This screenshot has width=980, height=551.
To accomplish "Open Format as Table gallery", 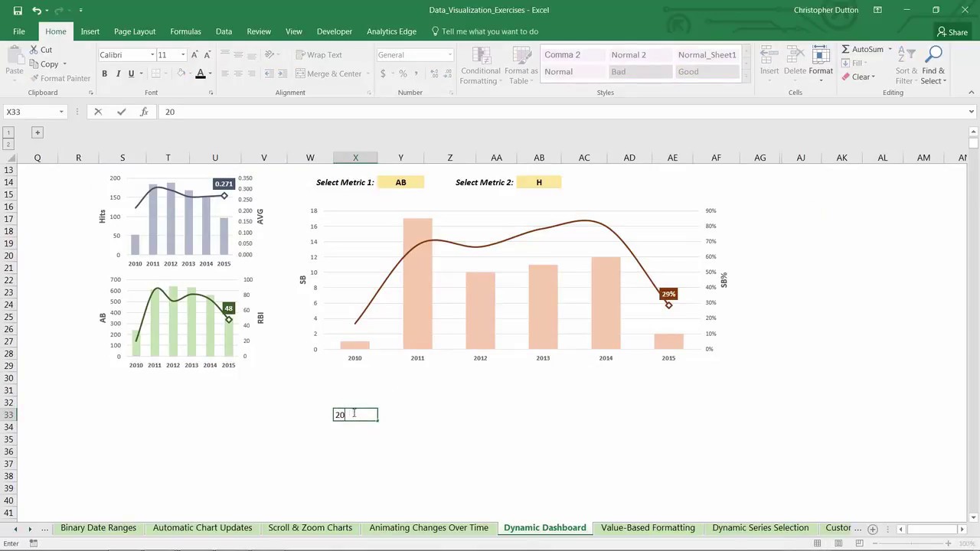I will coord(521,66).
